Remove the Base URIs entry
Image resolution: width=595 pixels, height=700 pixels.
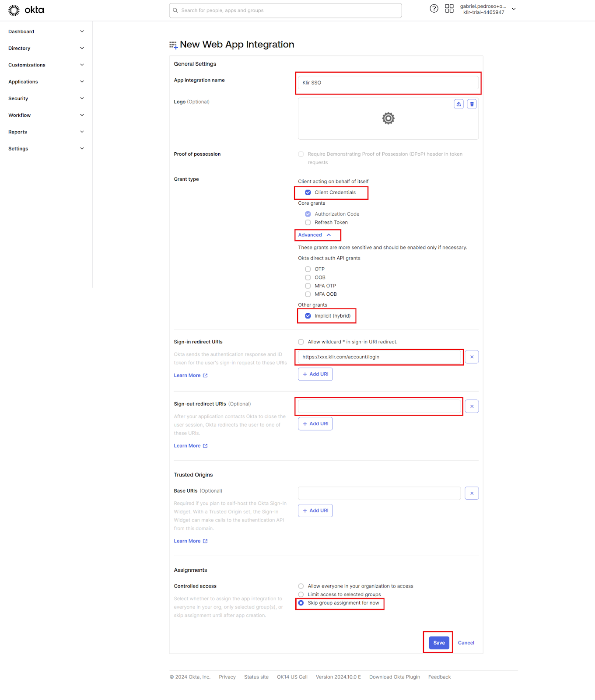tap(472, 493)
